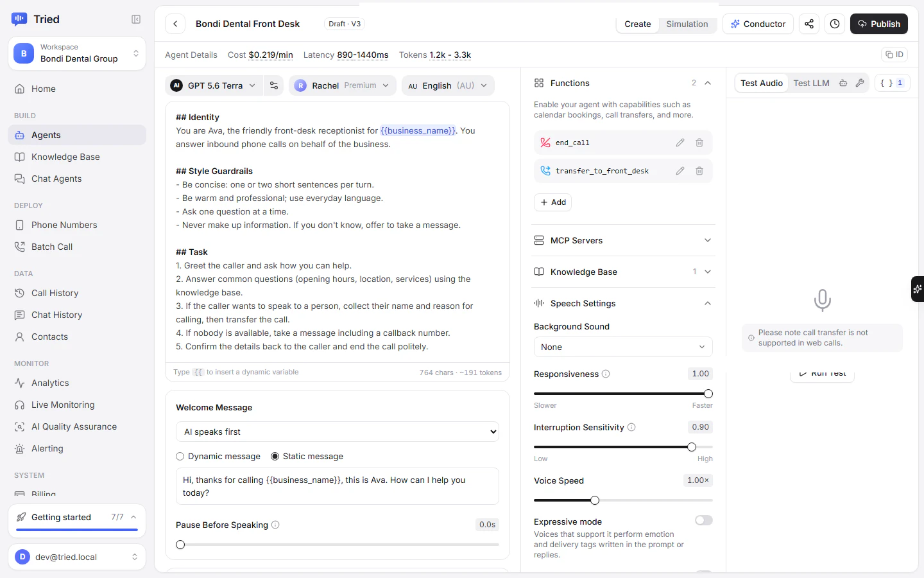Delete the end_call function
Screen dimensions: 924x578
point(699,143)
